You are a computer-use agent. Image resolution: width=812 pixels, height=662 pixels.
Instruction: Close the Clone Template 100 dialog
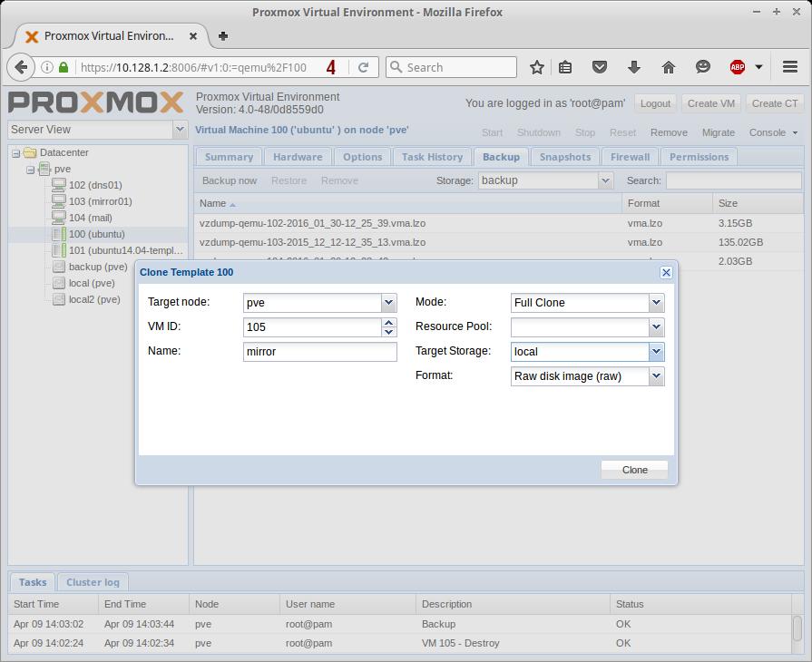[666, 272]
